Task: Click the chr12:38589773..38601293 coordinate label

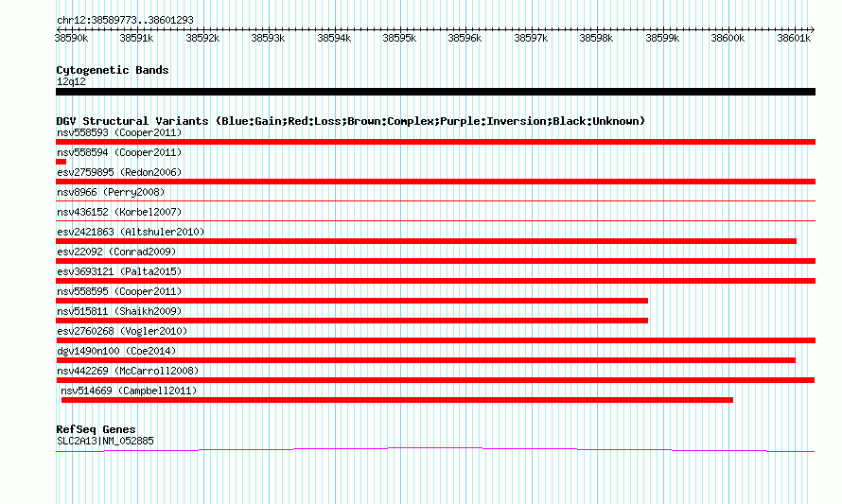Action: (x=125, y=20)
